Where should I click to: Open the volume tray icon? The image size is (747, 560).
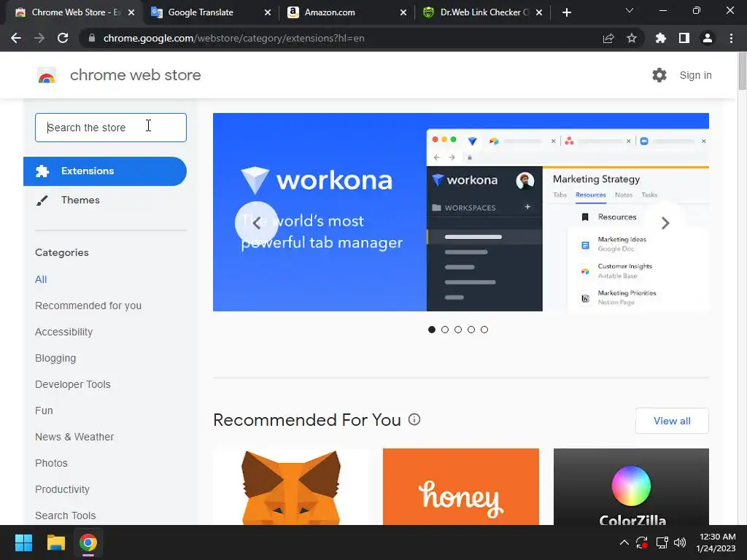[x=680, y=542]
